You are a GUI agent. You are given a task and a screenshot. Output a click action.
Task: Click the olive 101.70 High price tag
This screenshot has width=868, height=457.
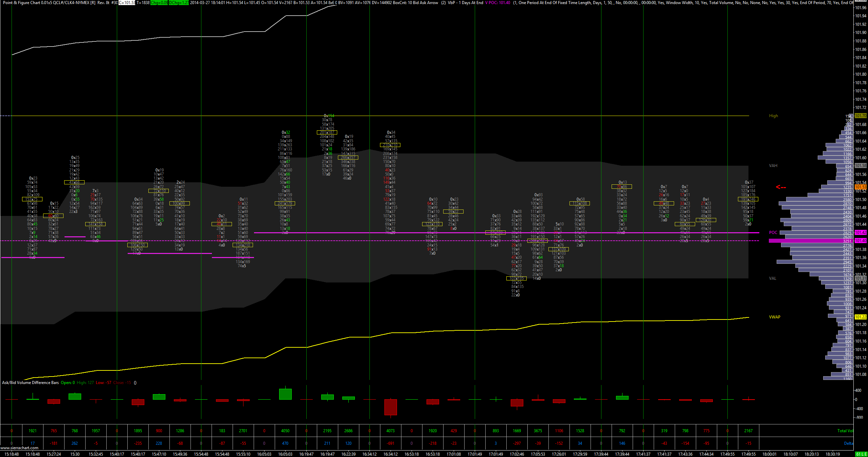pos(861,116)
